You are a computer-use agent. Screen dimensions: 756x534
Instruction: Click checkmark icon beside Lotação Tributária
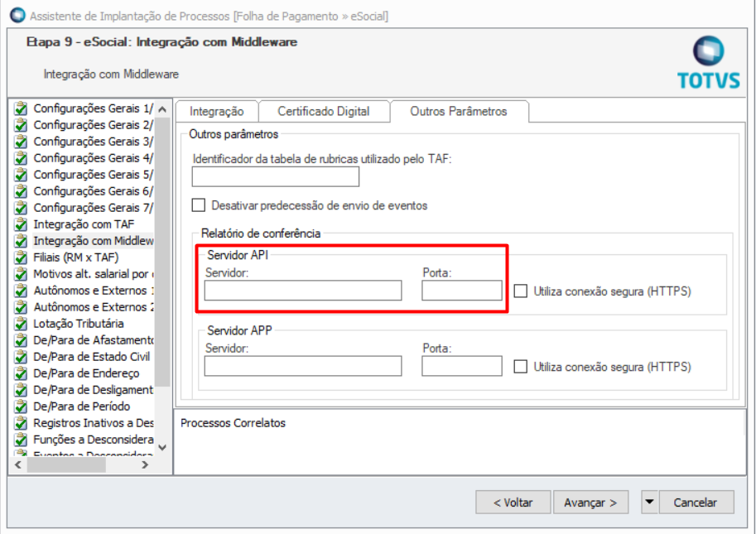[x=21, y=324]
